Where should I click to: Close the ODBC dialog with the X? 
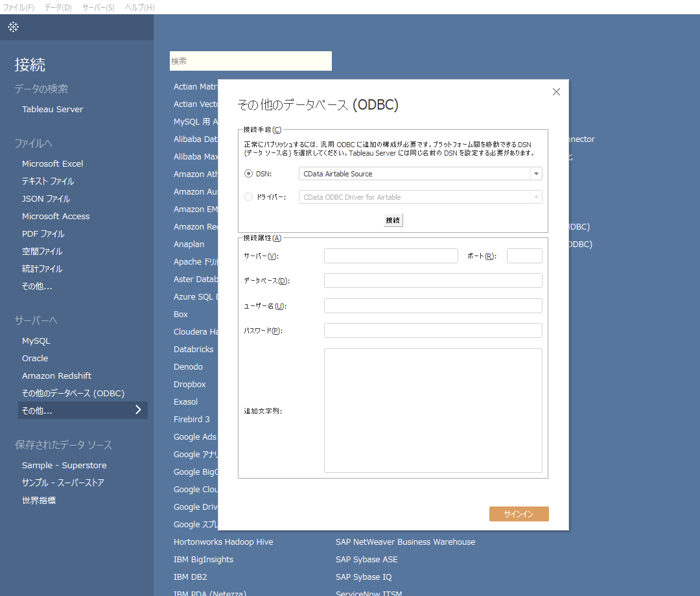point(556,92)
